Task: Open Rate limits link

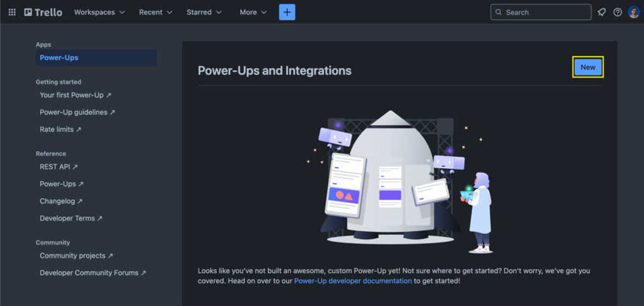Action: point(60,129)
